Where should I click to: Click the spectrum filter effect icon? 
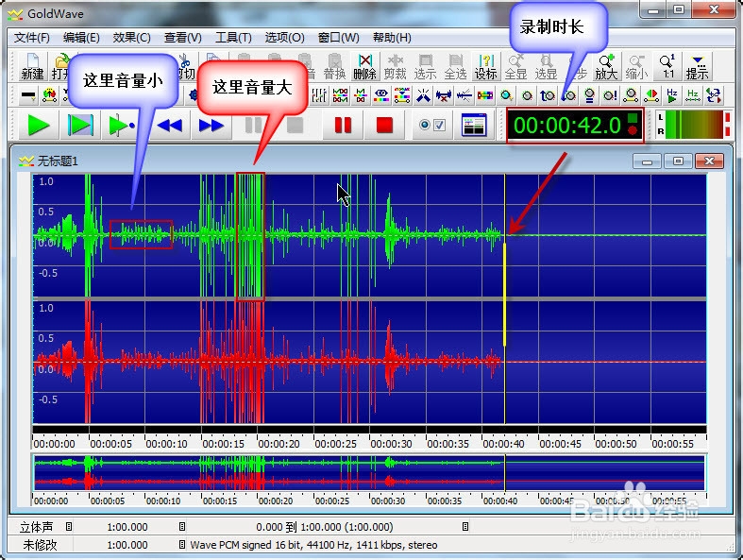tap(340, 95)
